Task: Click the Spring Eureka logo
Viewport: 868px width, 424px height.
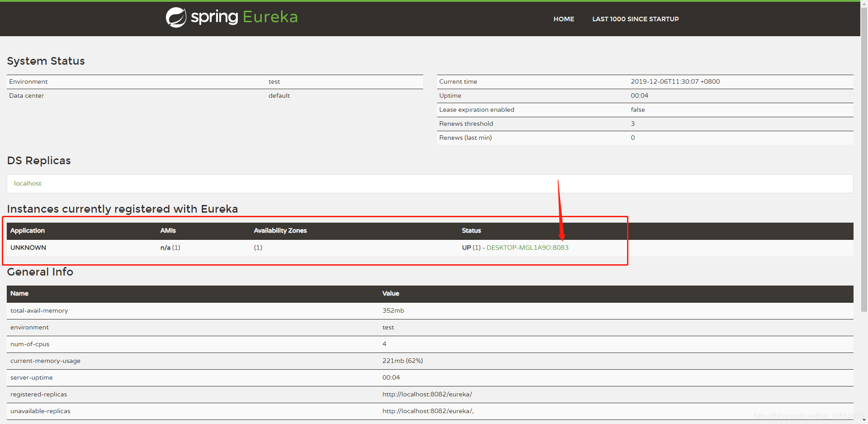Action: tap(231, 17)
